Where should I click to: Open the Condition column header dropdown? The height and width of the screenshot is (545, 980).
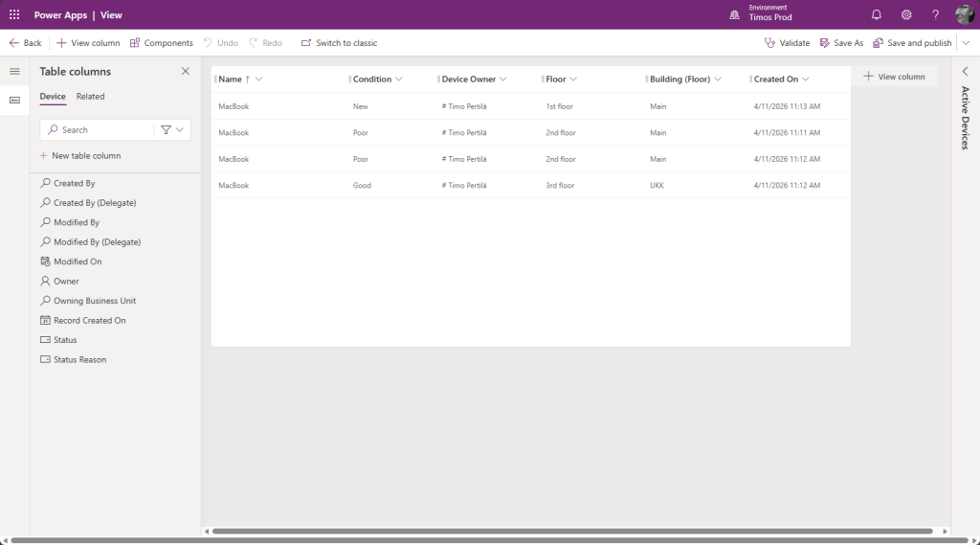tap(399, 79)
